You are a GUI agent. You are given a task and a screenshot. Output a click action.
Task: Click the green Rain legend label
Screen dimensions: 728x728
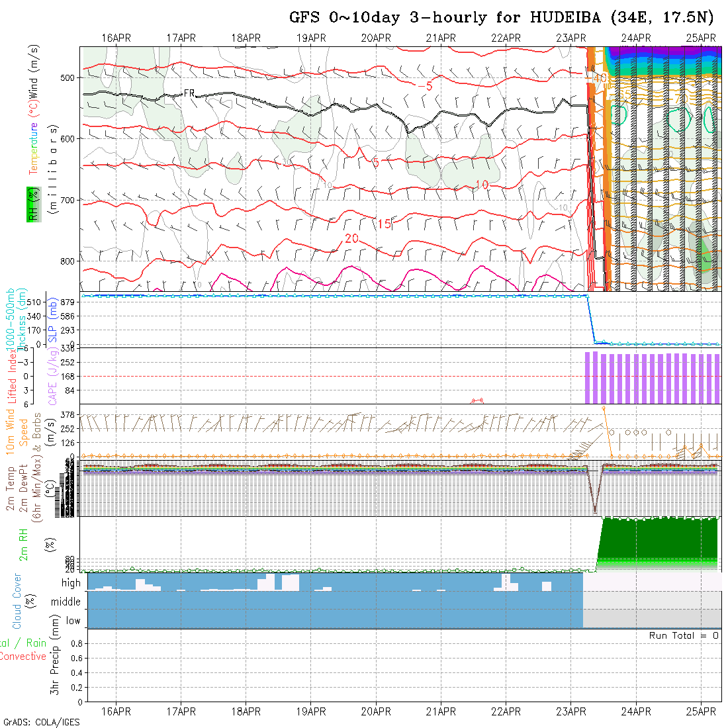[x=36, y=643]
